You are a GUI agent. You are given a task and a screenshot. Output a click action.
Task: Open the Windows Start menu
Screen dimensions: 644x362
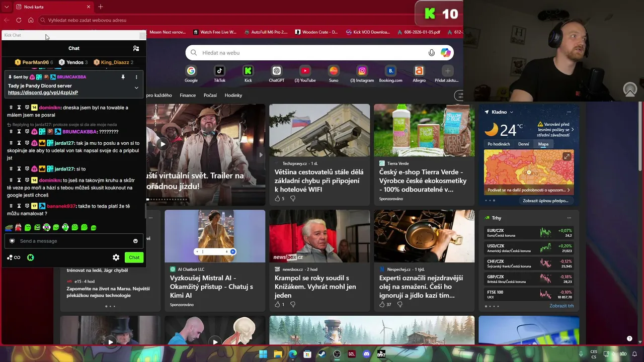tap(263, 354)
